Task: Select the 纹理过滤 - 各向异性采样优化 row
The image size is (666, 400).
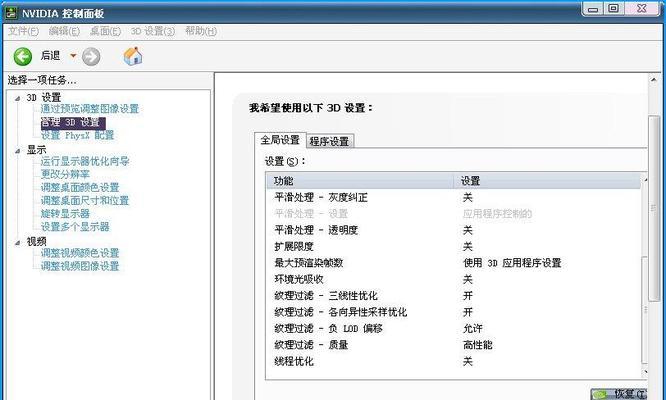Action: (453, 313)
